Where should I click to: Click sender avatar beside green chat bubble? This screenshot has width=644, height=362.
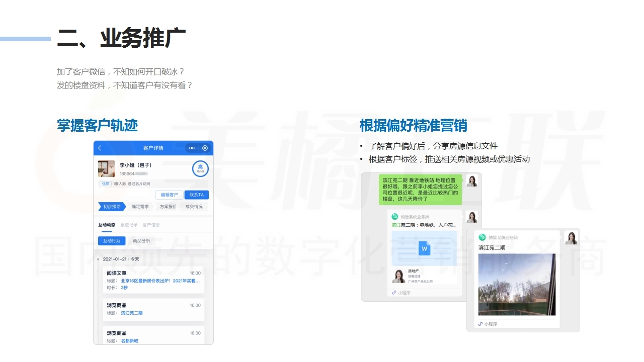click(x=472, y=181)
